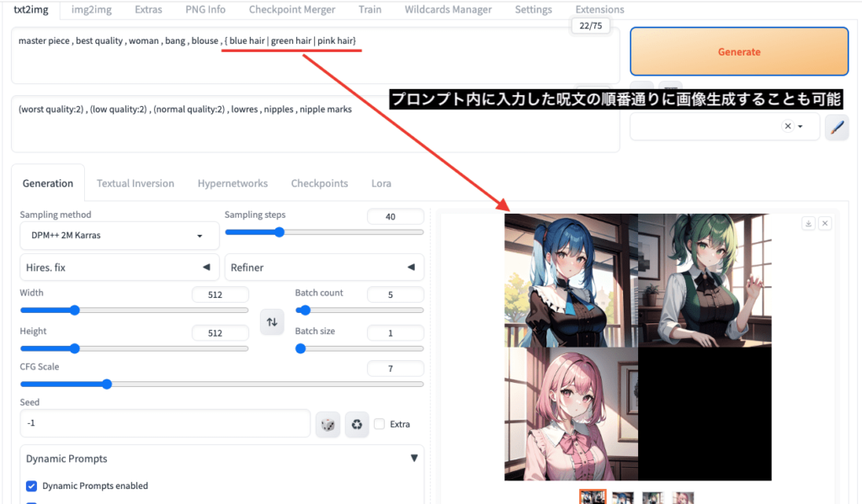862x504 pixels.
Task: Collapse the Dynamic Prompts panel
Action: point(414,459)
